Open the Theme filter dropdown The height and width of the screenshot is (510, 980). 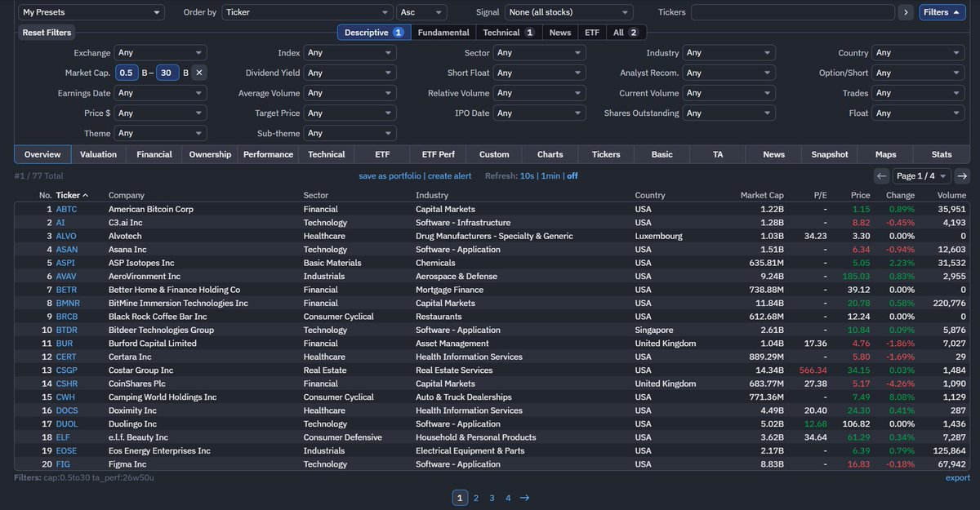pyautogui.click(x=161, y=133)
